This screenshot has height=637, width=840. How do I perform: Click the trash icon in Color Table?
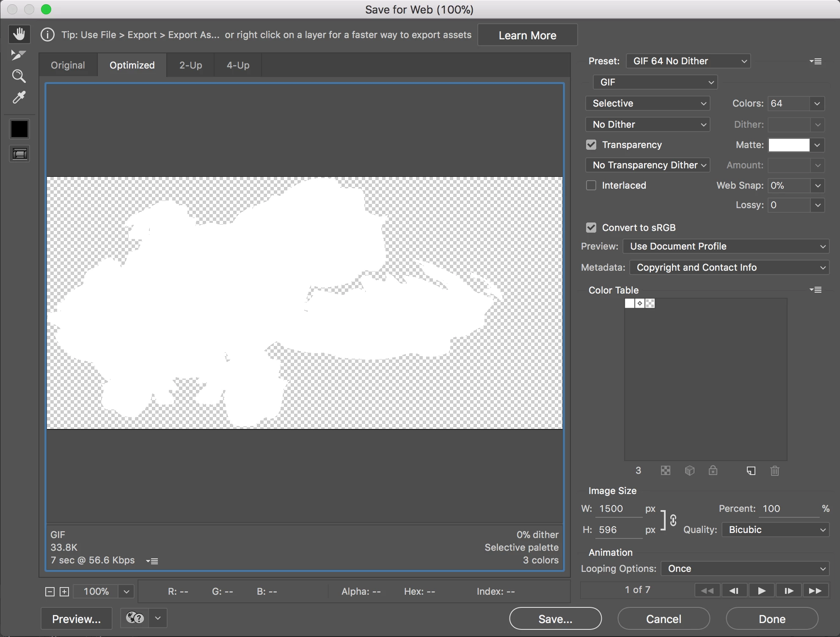[774, 470]
